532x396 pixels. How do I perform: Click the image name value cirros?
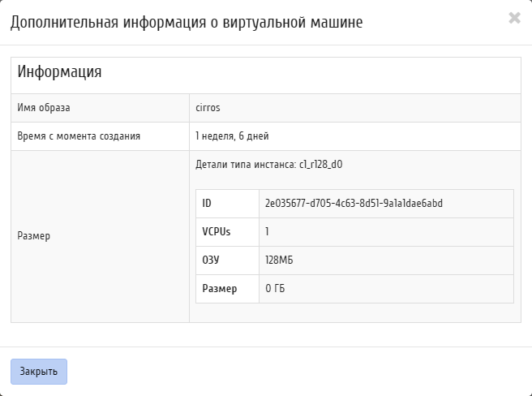pyautogui.click(x=208, y=108)
